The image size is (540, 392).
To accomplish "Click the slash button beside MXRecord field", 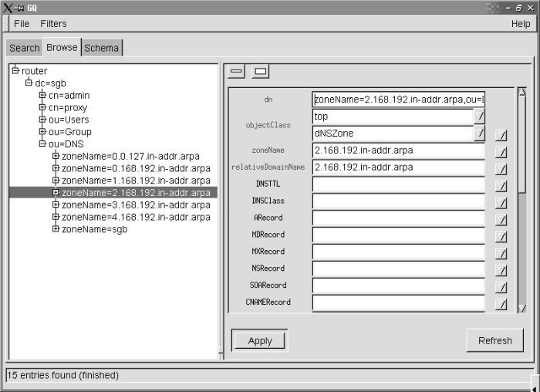I will [x=501, y=254].
